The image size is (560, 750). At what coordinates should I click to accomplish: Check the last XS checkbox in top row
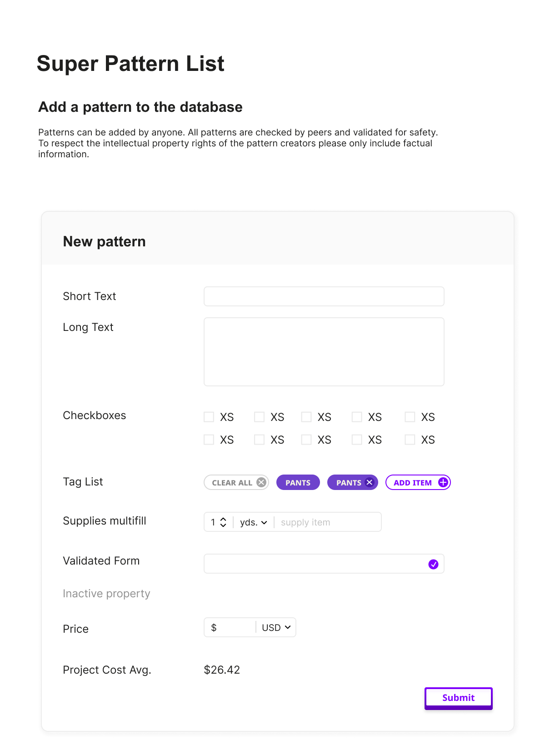410,417
